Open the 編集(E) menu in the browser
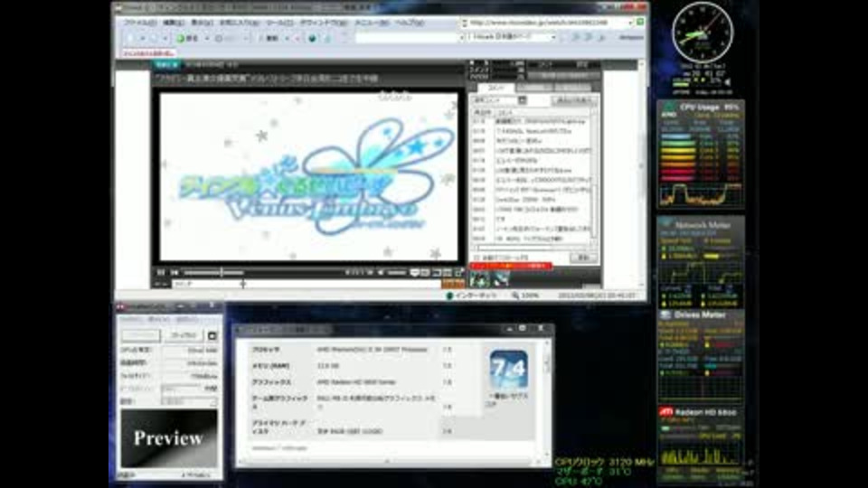 click(174, 23)
